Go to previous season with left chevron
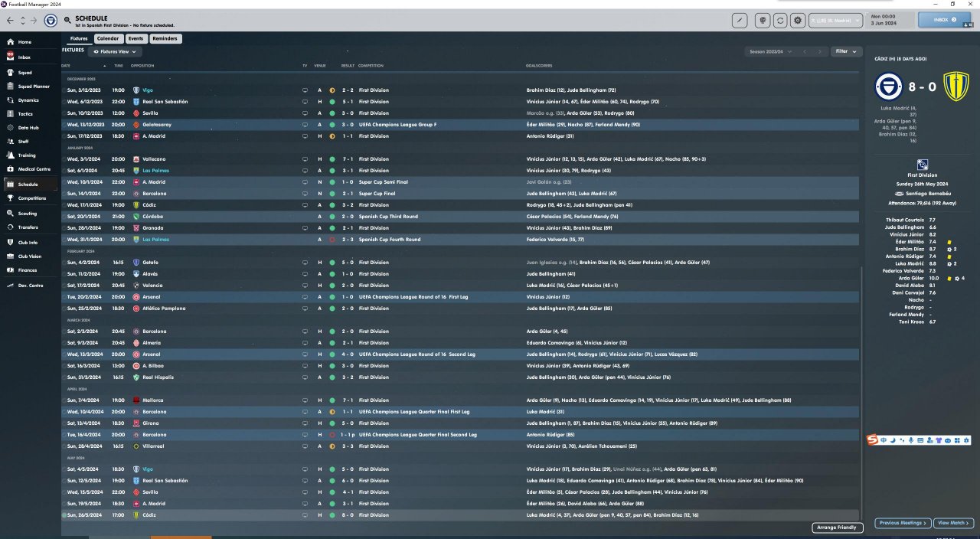This screenshot has height=539, width=980. tap(805, 52)
